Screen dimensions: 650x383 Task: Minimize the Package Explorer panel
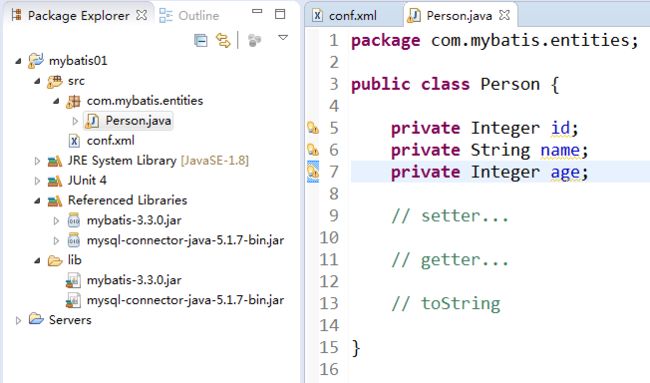pyautogui.click(x=257, y=12)
